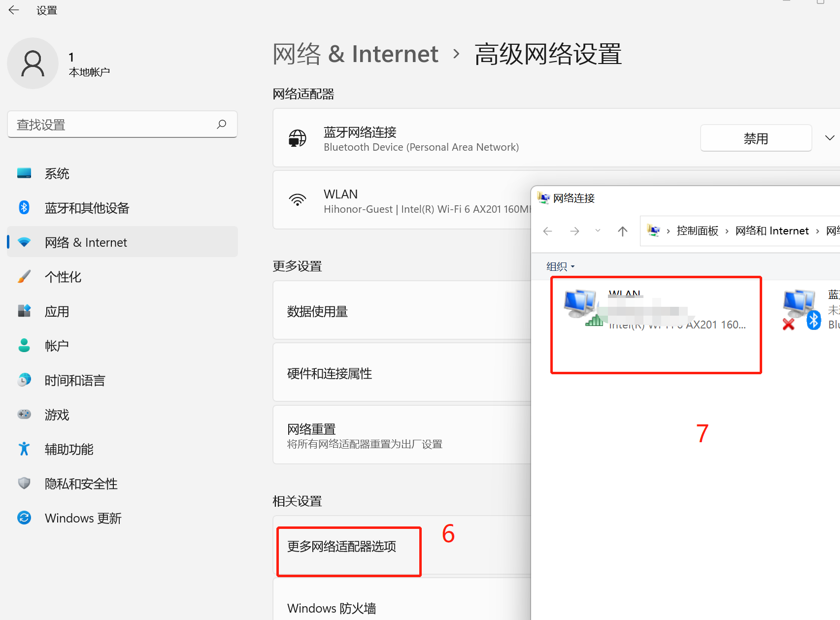Open recent locations dropdown in Network Connections
840x620 pixels.
pyautogui.click(x=598, y=230)
